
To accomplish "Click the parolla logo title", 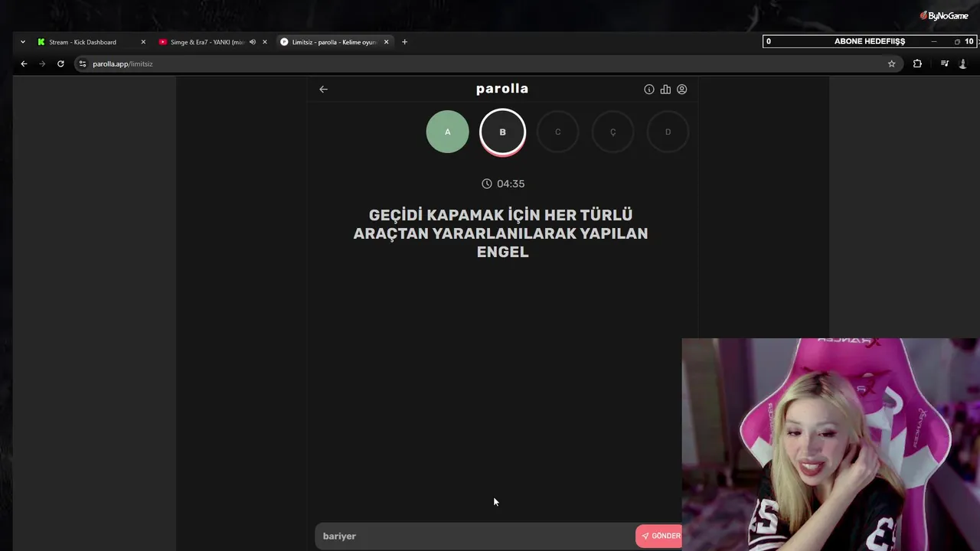I will [x=502, y=89].
